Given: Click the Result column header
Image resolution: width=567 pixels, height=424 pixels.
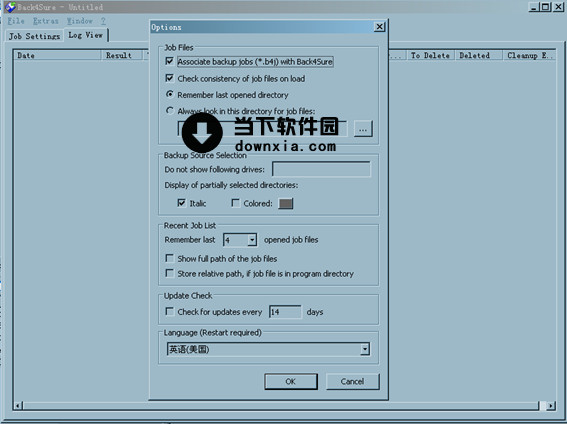Looking at the screenshot, I should point(122,55).
